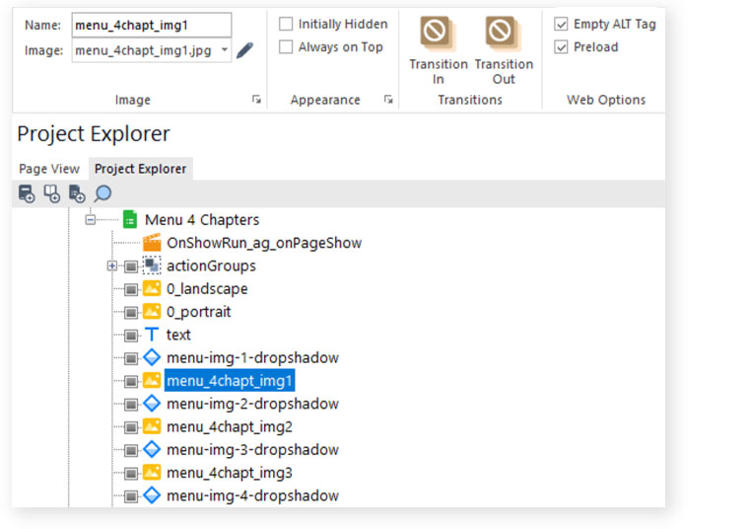Collapse the Menu 4 Chapters node

point(91,220)
